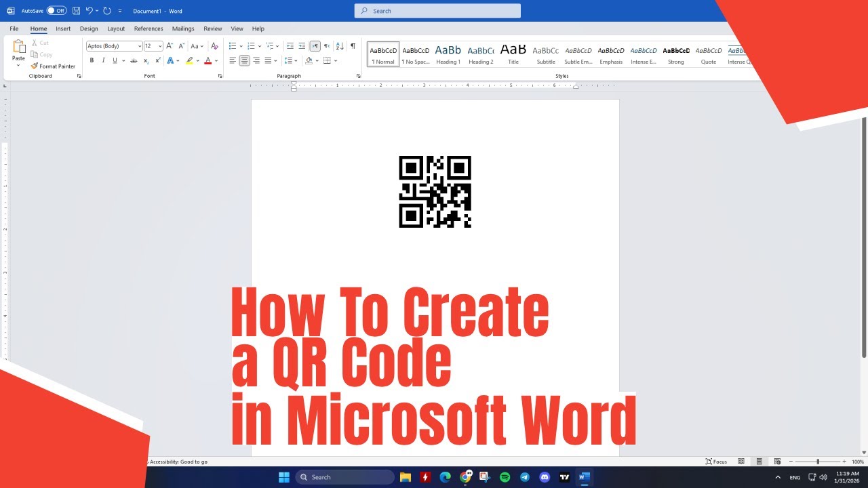Apply bulleted list
Viewport: 868px width, 488px height.
(x=233, y=46)
